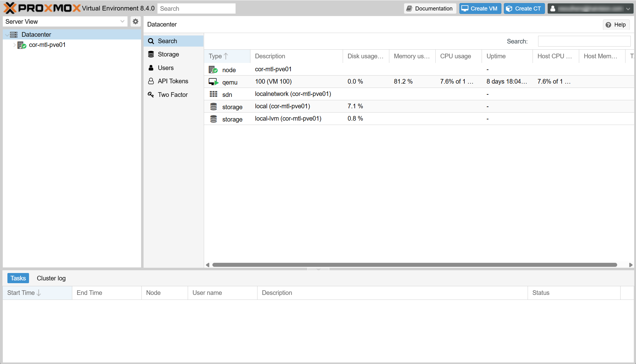Image resolution: width=636 pixels, height=364 pixels.
Task: Expand the cor-mtl-pve01 tree node
Action: click(x=14, y=45)
